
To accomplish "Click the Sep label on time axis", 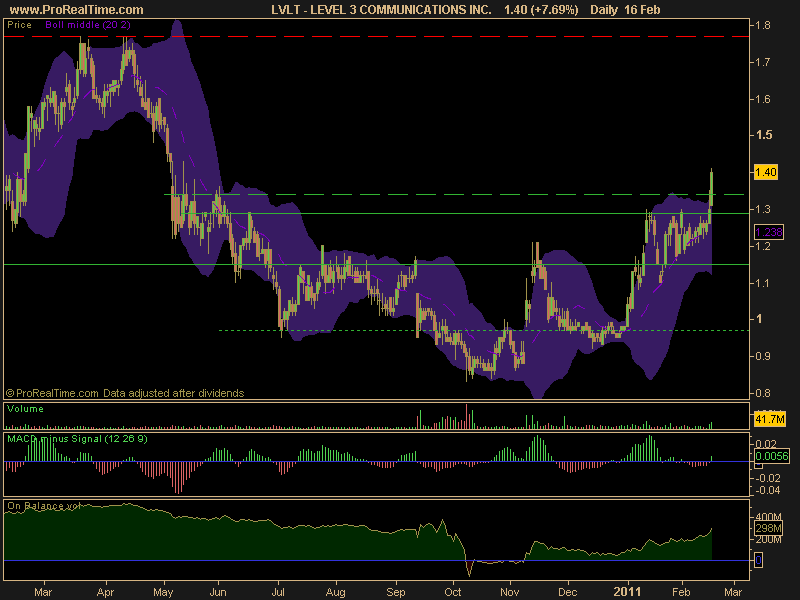I will click(395, 592).
